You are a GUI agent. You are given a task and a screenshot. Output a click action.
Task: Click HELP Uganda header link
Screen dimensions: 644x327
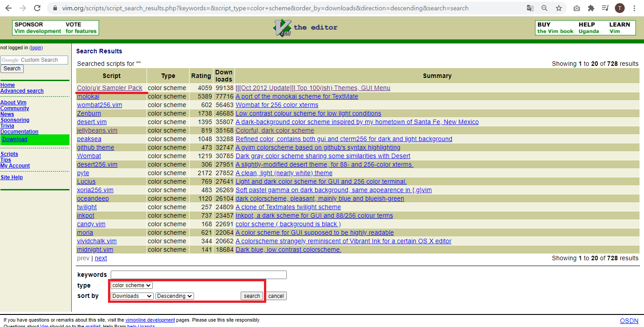click(x=588, y=28)
